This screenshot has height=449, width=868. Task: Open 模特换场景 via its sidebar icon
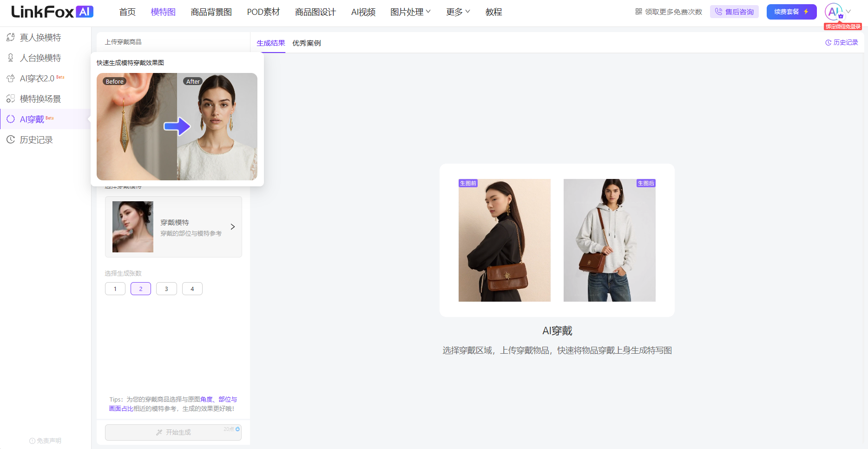pyautogui.click(x=11, y=99)
